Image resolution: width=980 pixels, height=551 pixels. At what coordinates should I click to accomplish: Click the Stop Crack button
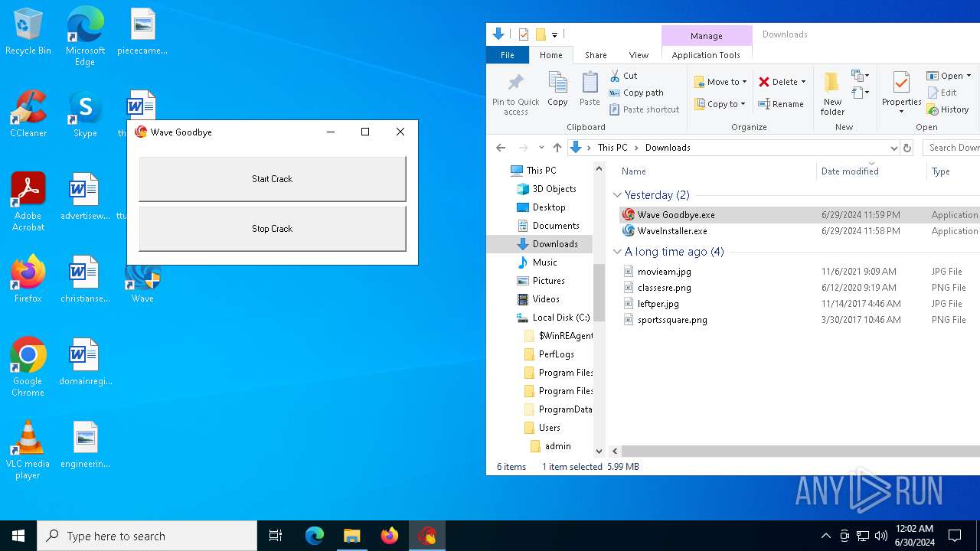pyautogui.click(x=272, y=229)
